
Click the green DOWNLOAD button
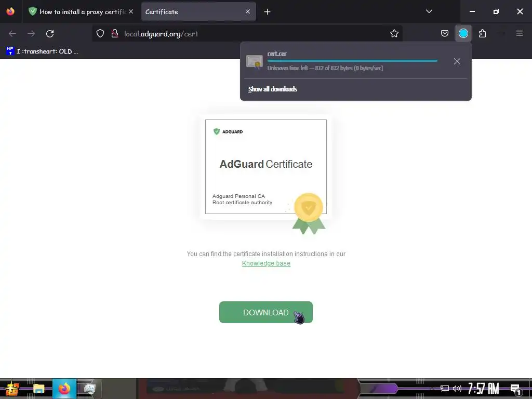pyautogui.click(x=265, y=312)
